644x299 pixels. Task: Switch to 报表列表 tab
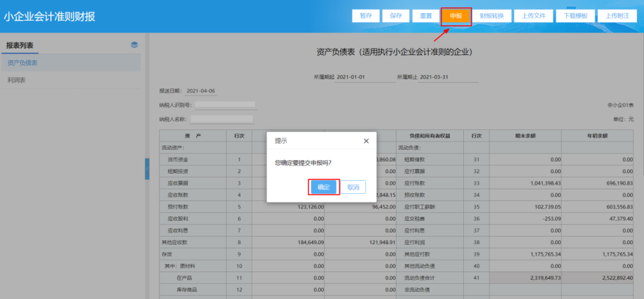pos(20,45)
